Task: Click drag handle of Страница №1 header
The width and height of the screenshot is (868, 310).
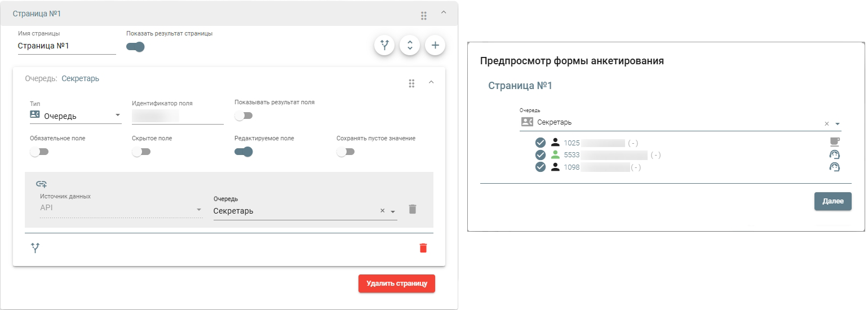Action: tap(424, 15)
